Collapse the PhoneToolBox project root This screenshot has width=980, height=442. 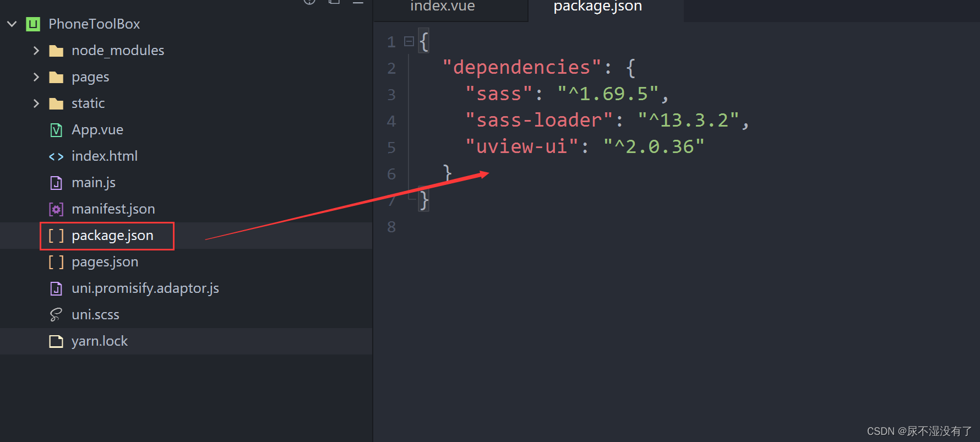pos(12,24)
